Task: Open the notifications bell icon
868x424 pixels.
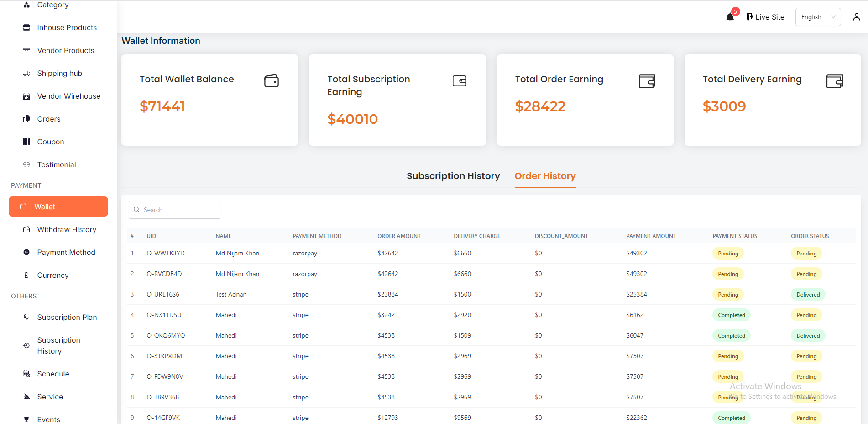Action: pyautogui.click(x=730, y=17)
